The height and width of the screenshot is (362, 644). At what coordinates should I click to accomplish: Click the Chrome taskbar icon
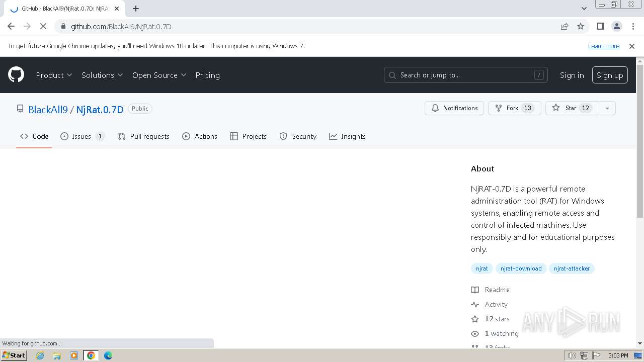tap(91, 355)
